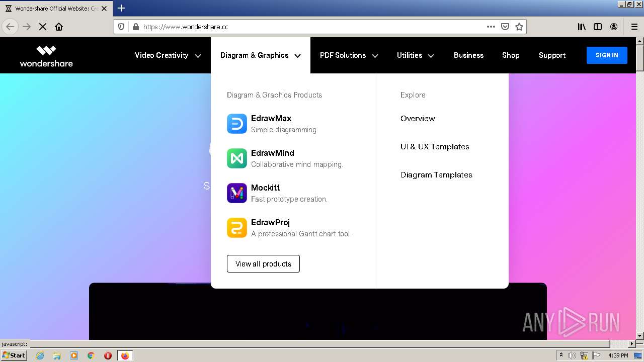Open Diagram & Graphics menu label
The image size is (644, 362).
(x=254, y=55)
